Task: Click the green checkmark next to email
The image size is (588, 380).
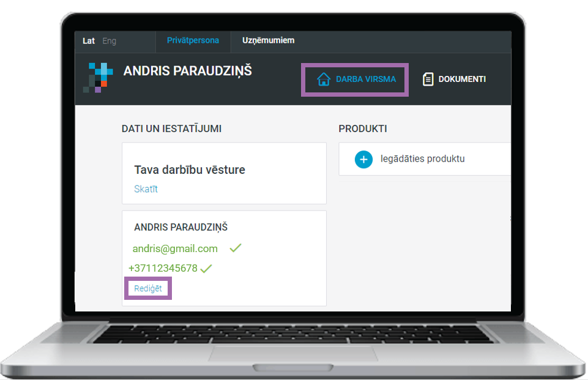Action: click(235, 248)
